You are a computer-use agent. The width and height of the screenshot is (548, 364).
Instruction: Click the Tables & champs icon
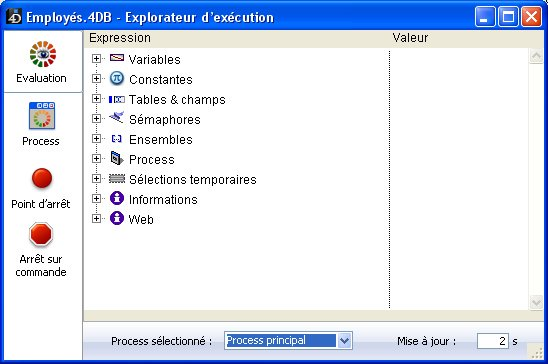point(117,100)
